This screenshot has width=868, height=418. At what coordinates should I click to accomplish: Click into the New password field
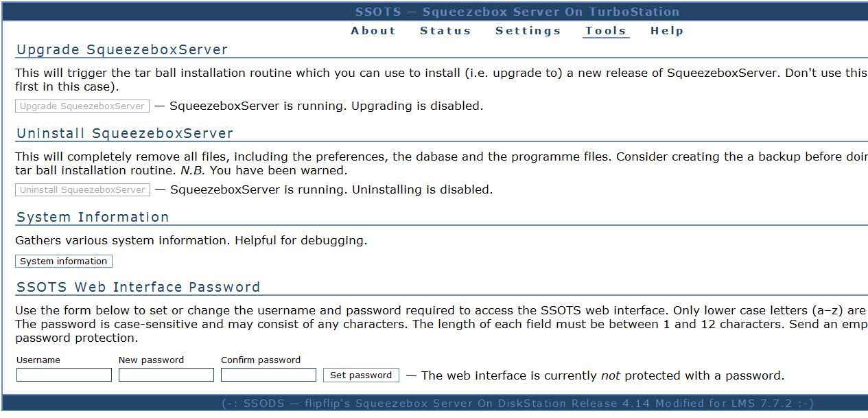(166, 375)
